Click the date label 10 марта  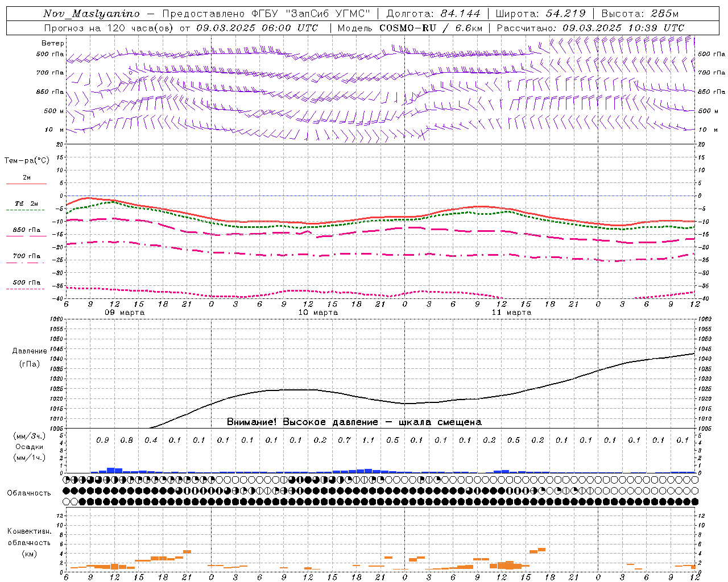click(x=318, y=313)
